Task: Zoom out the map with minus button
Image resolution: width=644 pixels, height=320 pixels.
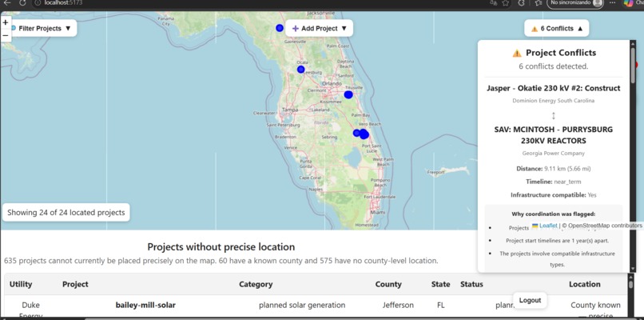Action: (x=6, y=35)
